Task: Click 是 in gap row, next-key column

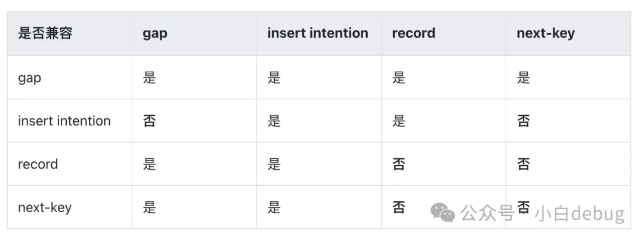Action: coord(524,78)
